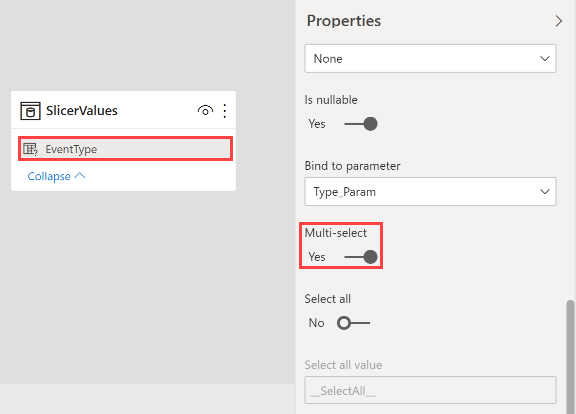
Task: Click the Properties pane heading
Action: pos(344,21)
